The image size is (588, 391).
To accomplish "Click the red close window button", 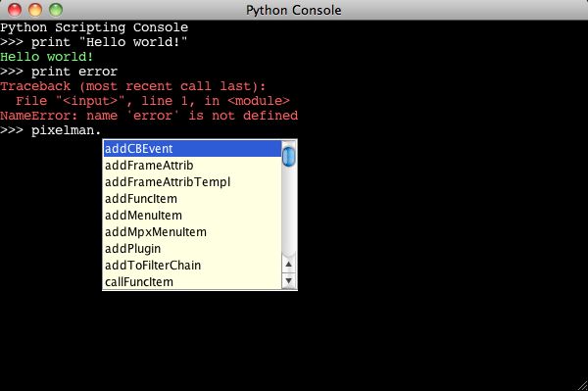I will (x=15, y=10).
